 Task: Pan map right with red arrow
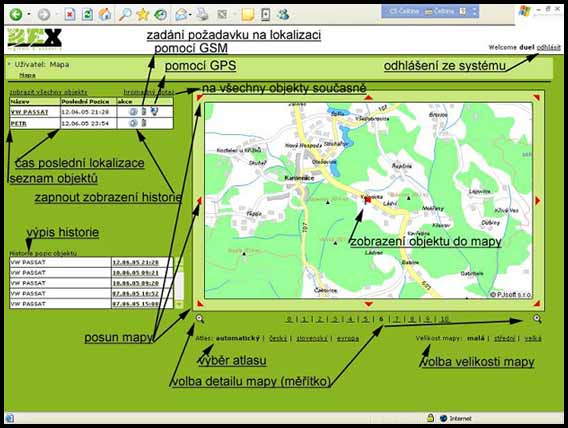[x=538, y=200]
